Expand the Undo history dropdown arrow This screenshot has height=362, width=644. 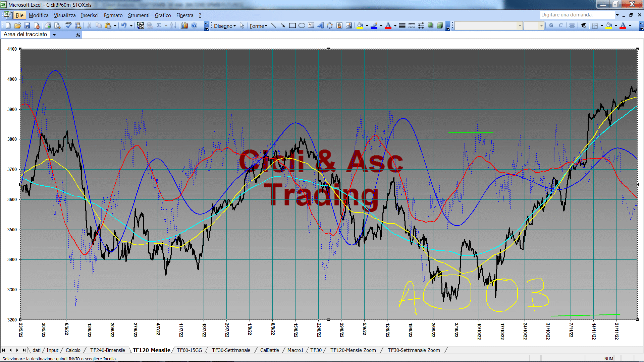click(131, 25)
